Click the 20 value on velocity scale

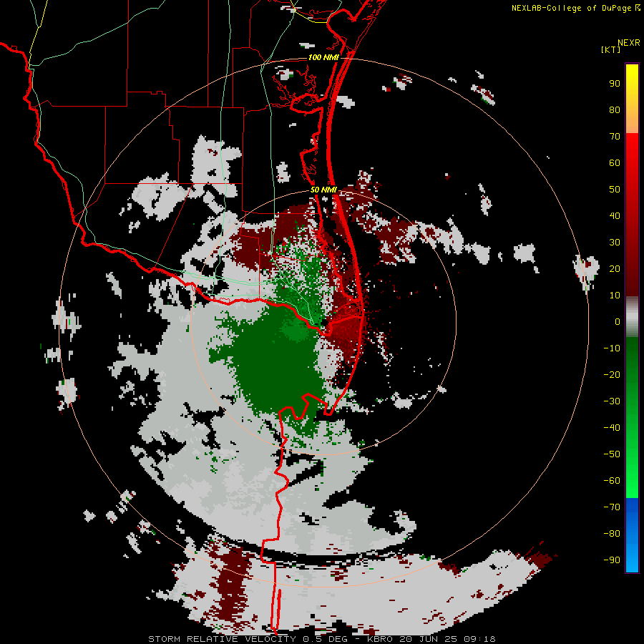[615, 268]
